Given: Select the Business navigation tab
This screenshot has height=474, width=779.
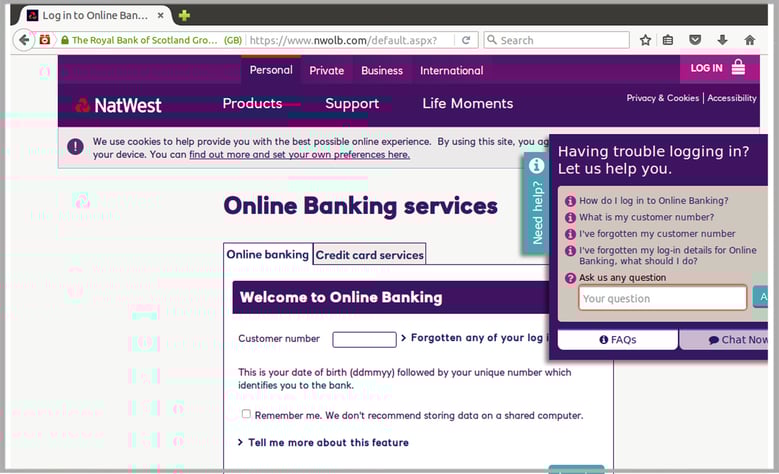Looking at the screenshot, I should pos(382,71).
